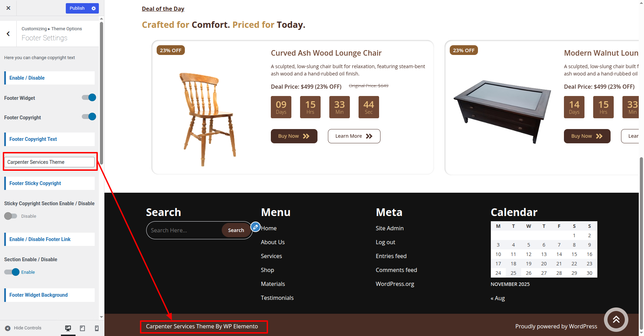Go to previous month Aug in calendar
The width and height of the screenshot is (644, 336).
(x=498, y=298)
